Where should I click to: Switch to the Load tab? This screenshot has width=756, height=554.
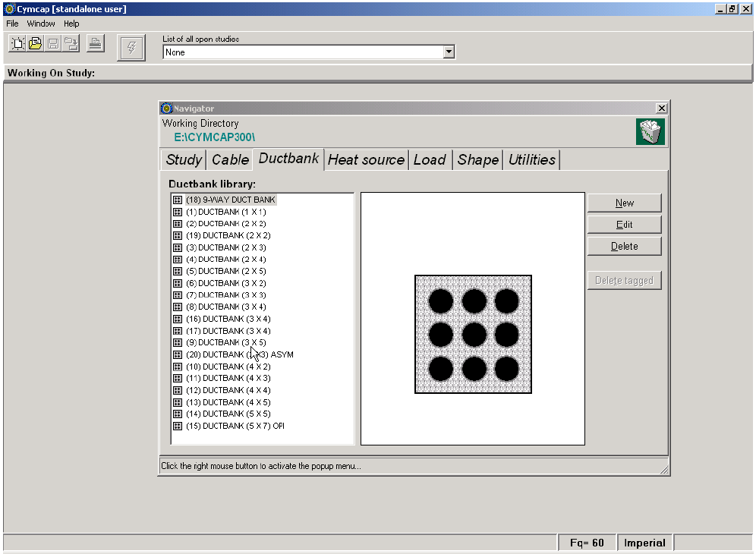430,159
